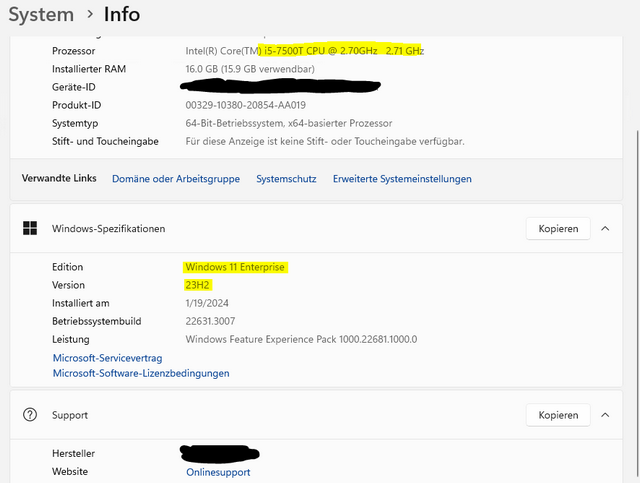Click the question mark Support icon
640x483 pixels.
coord(30,415)
